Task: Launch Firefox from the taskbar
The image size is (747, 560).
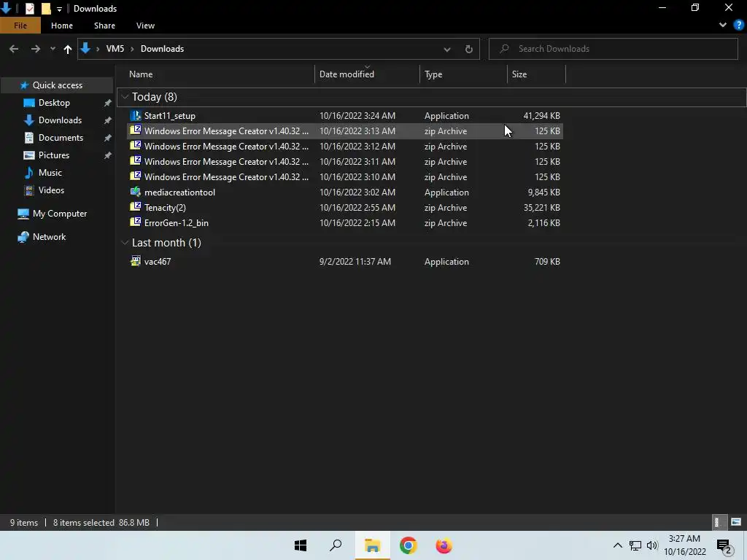Action: [444, 545]
